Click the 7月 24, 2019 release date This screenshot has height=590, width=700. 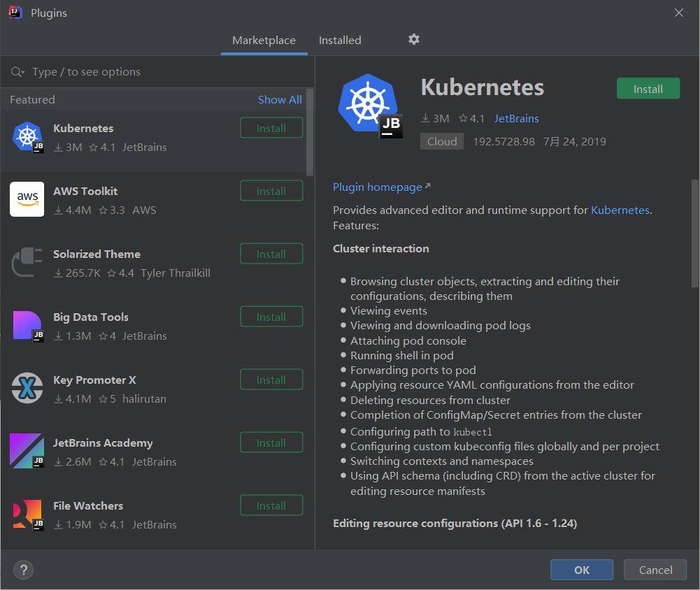(x=574, y=142)
